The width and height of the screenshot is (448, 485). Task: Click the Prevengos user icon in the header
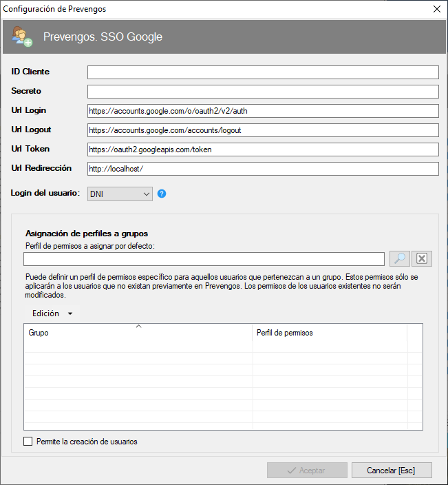[22, 37]
